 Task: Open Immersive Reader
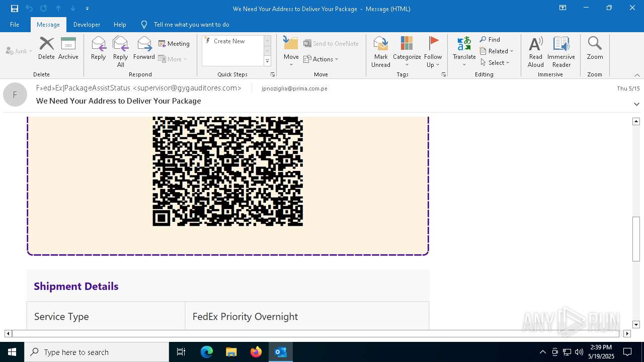coord(561,51)
